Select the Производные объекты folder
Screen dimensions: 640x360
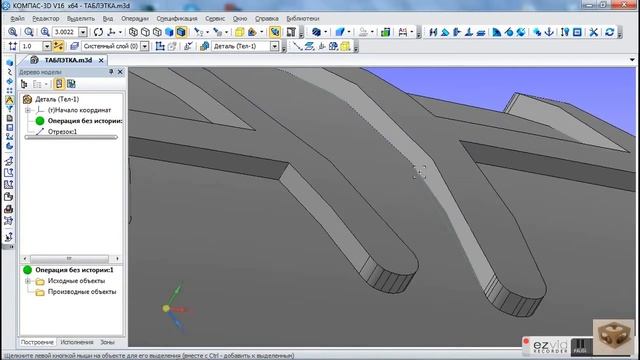(82, 292)
